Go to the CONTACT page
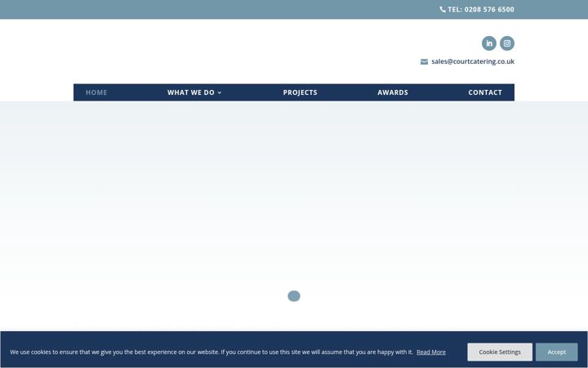This screenshot has width=588, height=368. click(x=485, y=92)
